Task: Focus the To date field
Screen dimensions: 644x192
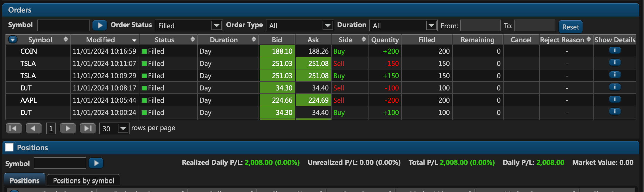Action: [535, 25]
